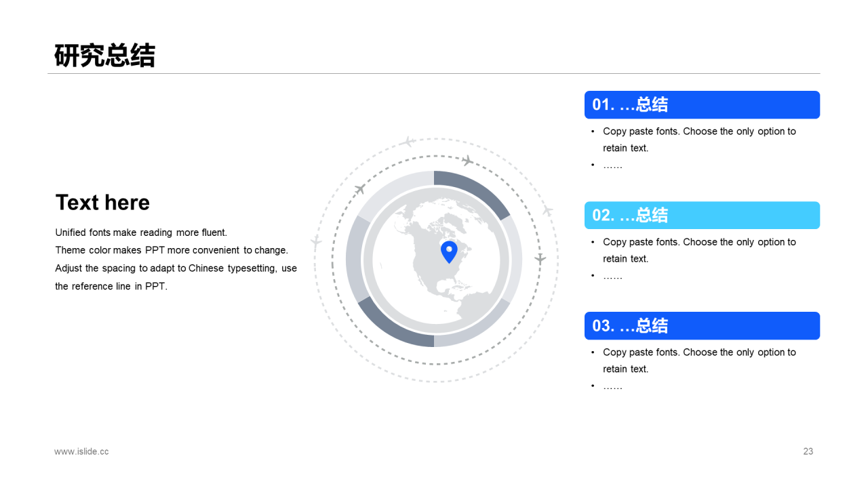
Task: Click the "03. …总结" blue header bar
Action: (702, 326)
